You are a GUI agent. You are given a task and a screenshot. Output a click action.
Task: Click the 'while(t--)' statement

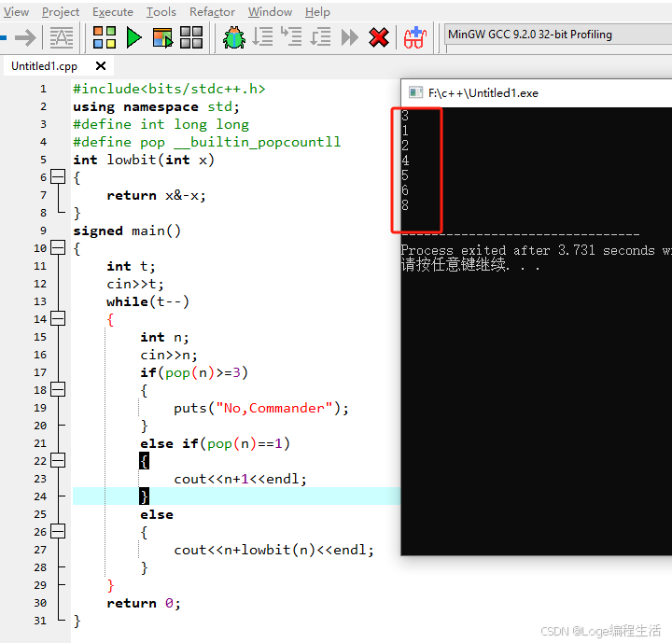(147, 301)
